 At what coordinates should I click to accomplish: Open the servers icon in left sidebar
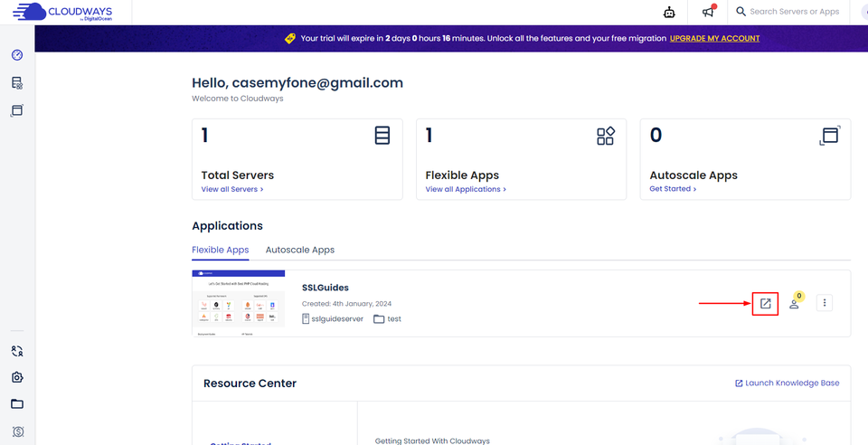[x=17, y=83]
